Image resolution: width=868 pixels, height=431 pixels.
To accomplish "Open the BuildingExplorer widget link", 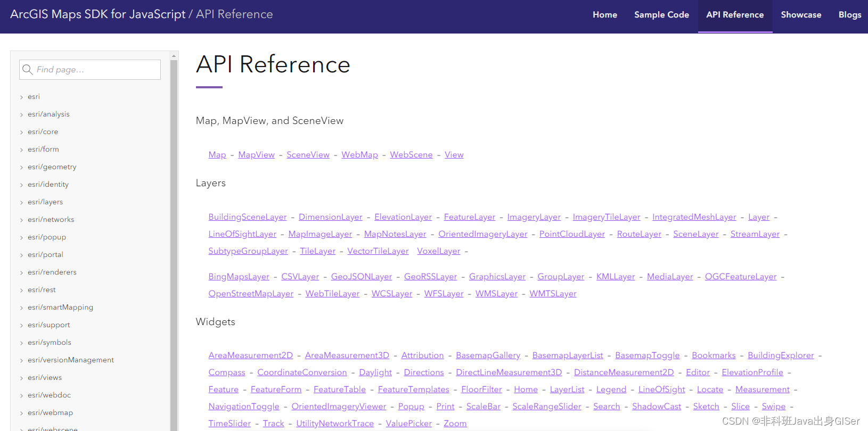I will pos(781,355).
